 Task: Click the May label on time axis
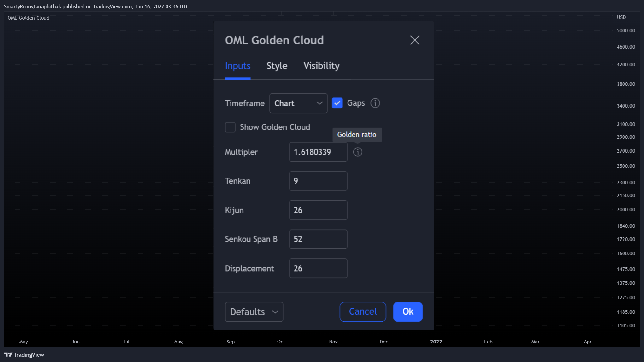(24, 342)
